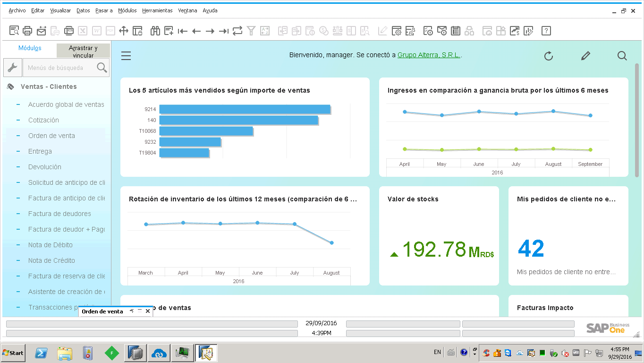Open Cotización menu entry
This screenshot has height=363, width=644.
(x=43, y=120)
